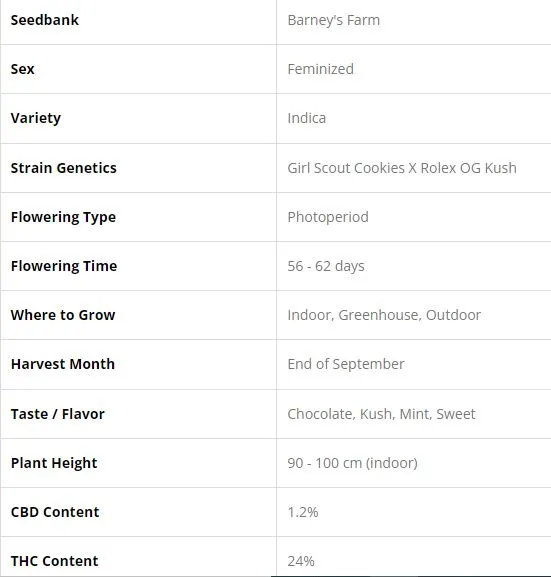Click the Sex row label

pyautogui.click(x=22, y=69)
